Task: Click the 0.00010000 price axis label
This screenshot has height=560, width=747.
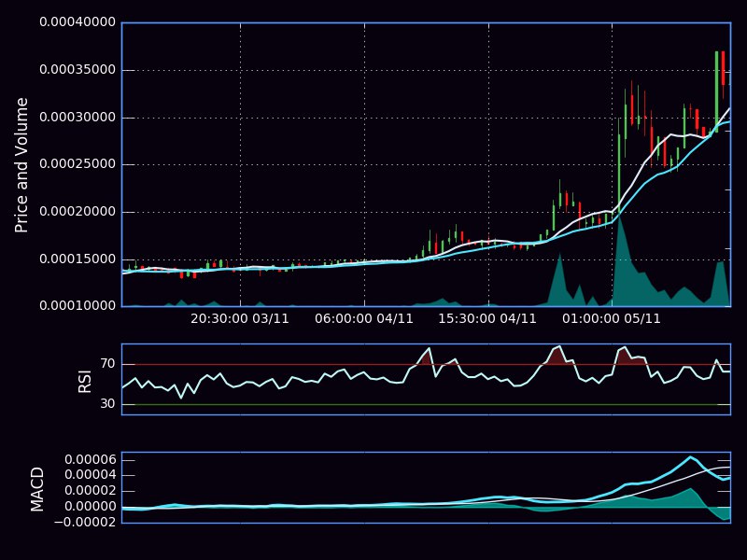Action: [78, 306]
